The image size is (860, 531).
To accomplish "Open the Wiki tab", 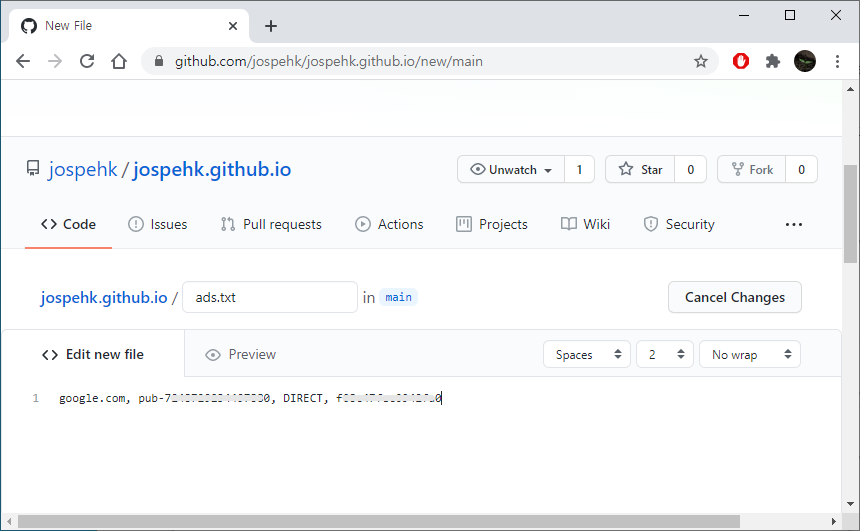I will (x=585, y=224).
